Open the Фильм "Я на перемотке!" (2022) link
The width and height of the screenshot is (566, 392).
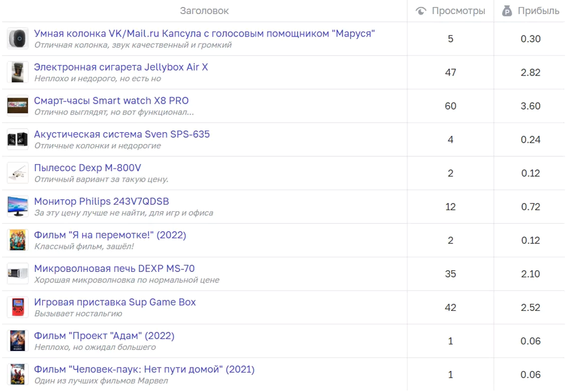point(110,235)
